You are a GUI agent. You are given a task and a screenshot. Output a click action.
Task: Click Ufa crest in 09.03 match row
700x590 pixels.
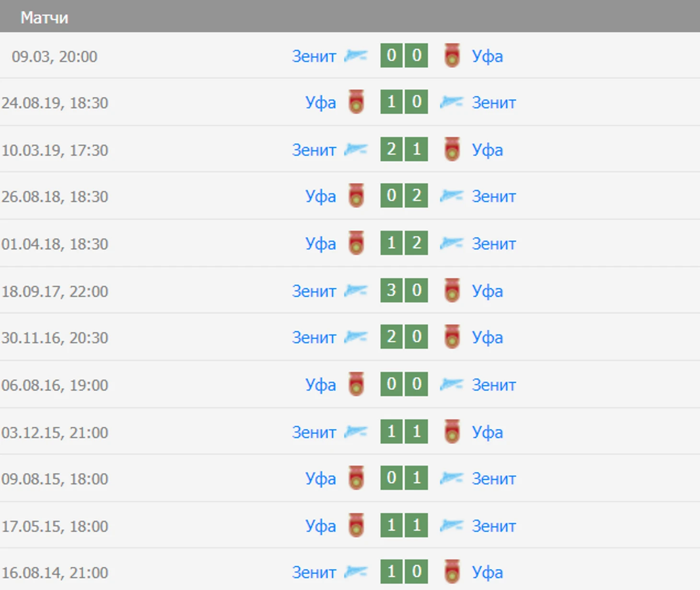point(452,55)
